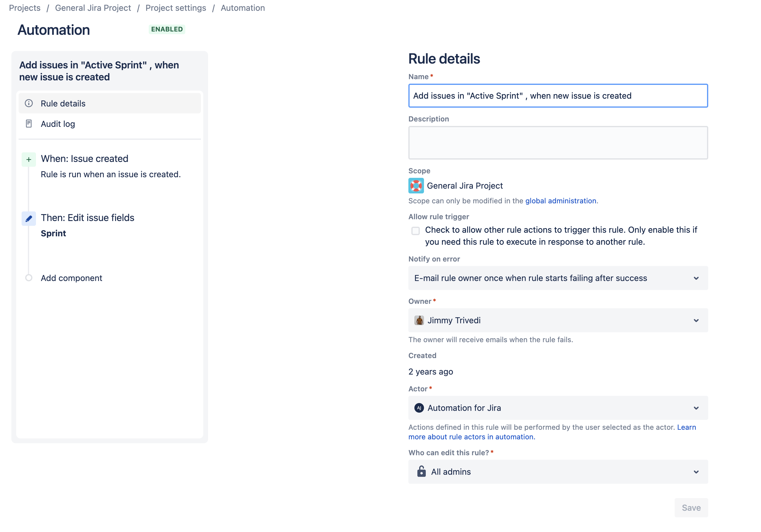
Task: Click into the rule Name input field
Action: click(x=558, y=95)
